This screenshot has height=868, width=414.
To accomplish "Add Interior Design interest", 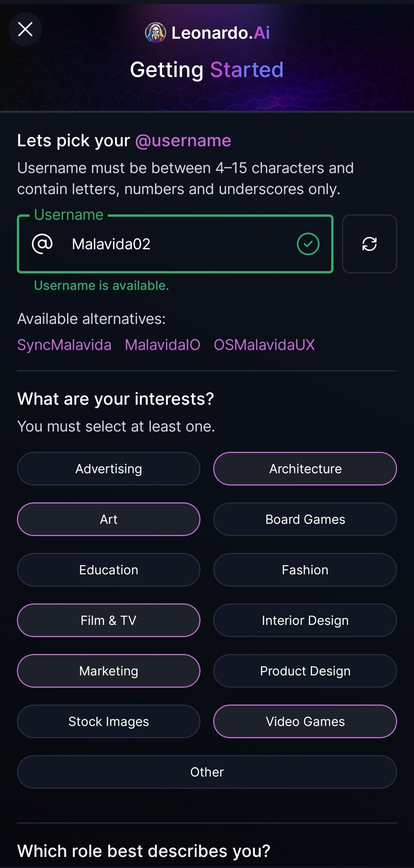I will coord(305,620).
